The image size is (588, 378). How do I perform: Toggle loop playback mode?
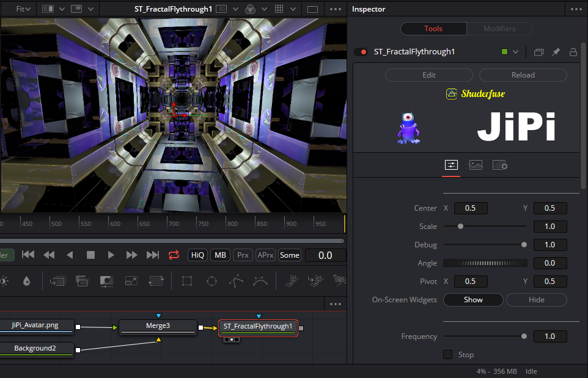(x=174, y=255)
